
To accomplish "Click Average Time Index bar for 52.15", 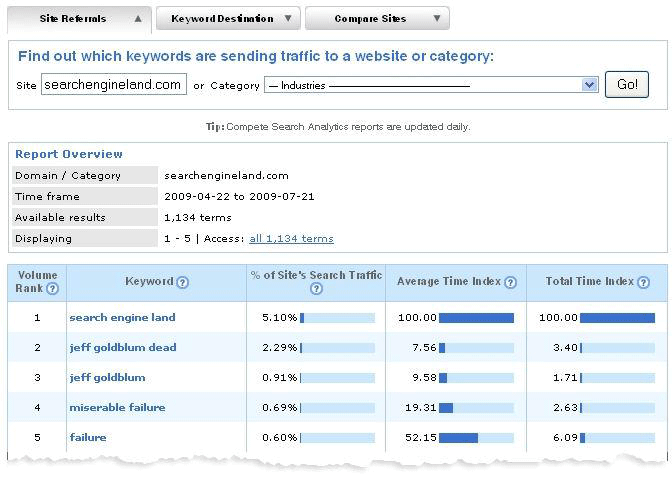I will tap(477, 438).
